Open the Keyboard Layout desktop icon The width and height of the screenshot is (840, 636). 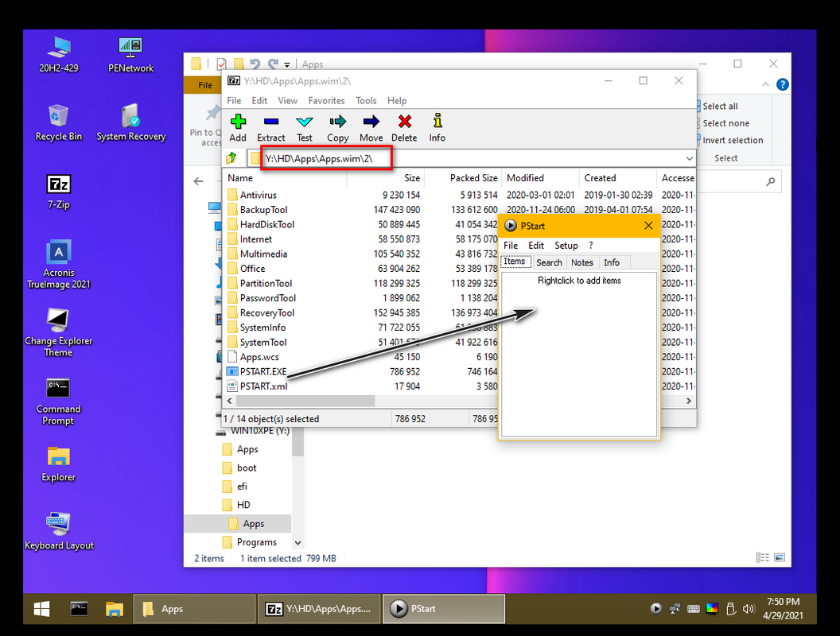[59, 532]
